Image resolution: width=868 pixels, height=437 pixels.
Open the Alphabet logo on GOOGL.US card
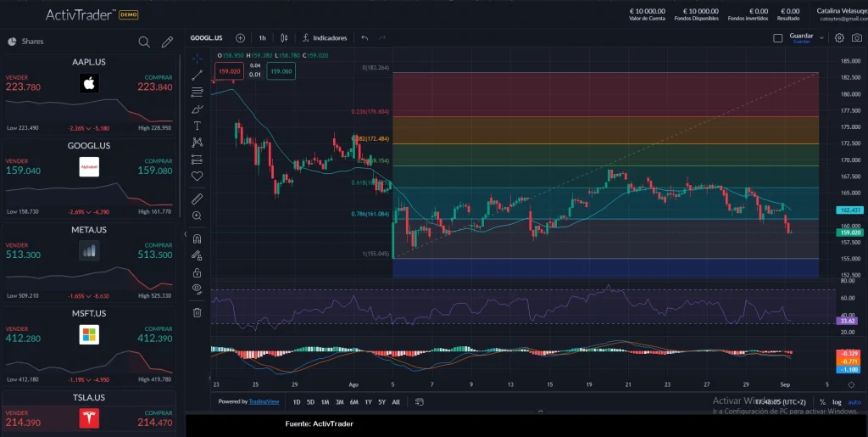(x=89, y=166)
